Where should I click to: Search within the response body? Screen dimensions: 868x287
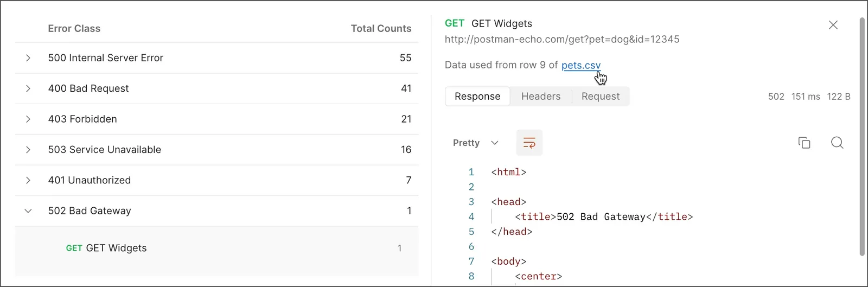click(x=837, y=143)
